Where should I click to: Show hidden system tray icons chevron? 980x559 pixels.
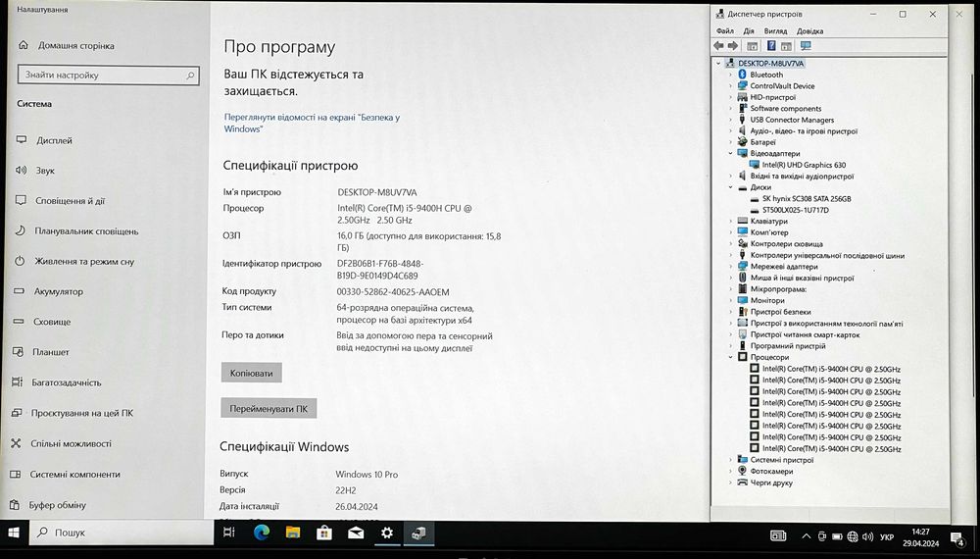[807, 536]
